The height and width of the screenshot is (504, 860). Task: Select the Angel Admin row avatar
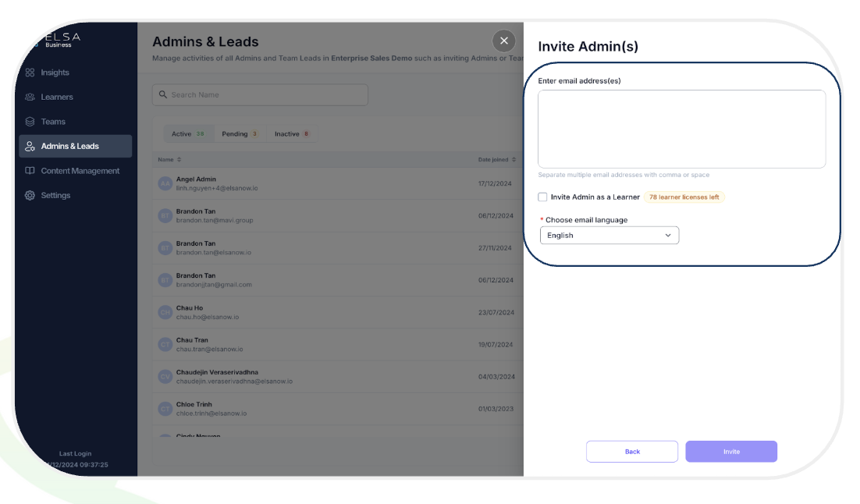tap(165, 183)
